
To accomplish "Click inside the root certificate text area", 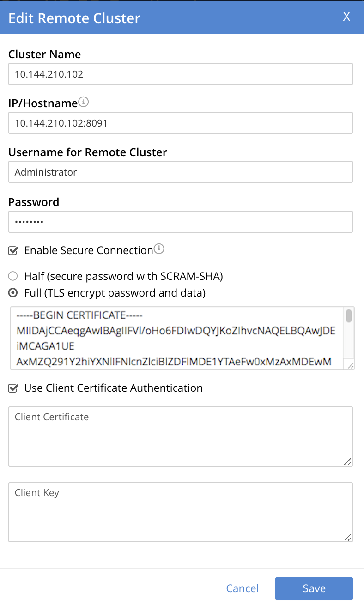I will pyautogui.click(x=176, y=337).
